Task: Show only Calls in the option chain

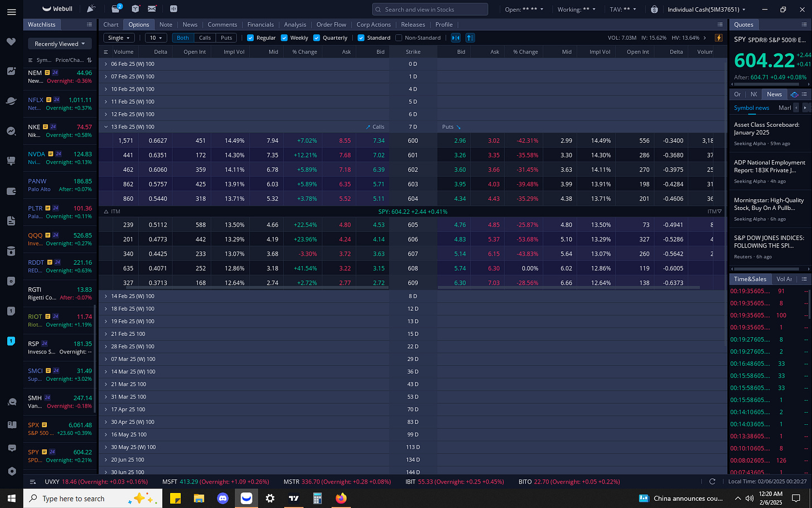Action: point(205,38)
